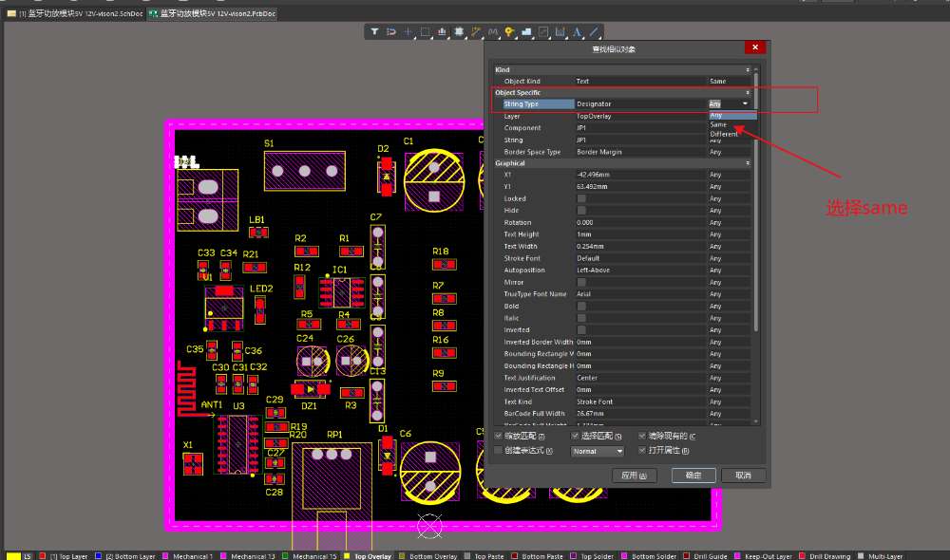Click the place text string icon

(x=578, y=31)
